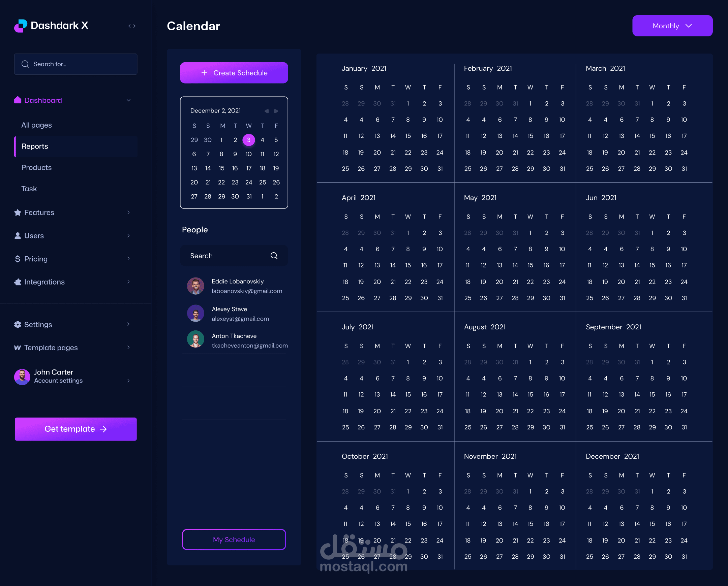Click Anton Tkacheve's avatar

click(x=195, y=339)
